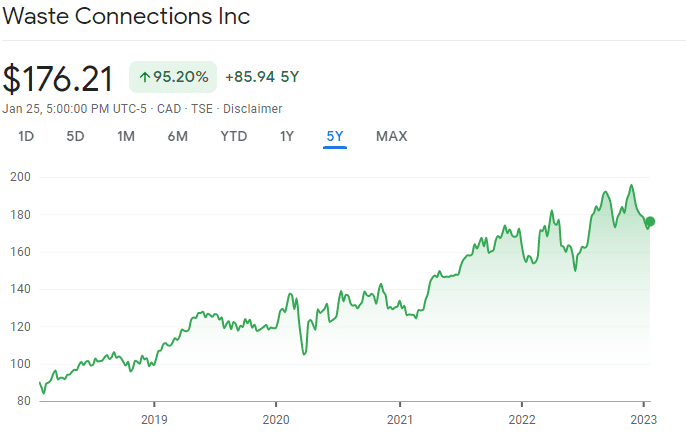The height and width of the screenshot is (442, 686).
Task: Show the 1M chart range
Action: coord(126,136)
